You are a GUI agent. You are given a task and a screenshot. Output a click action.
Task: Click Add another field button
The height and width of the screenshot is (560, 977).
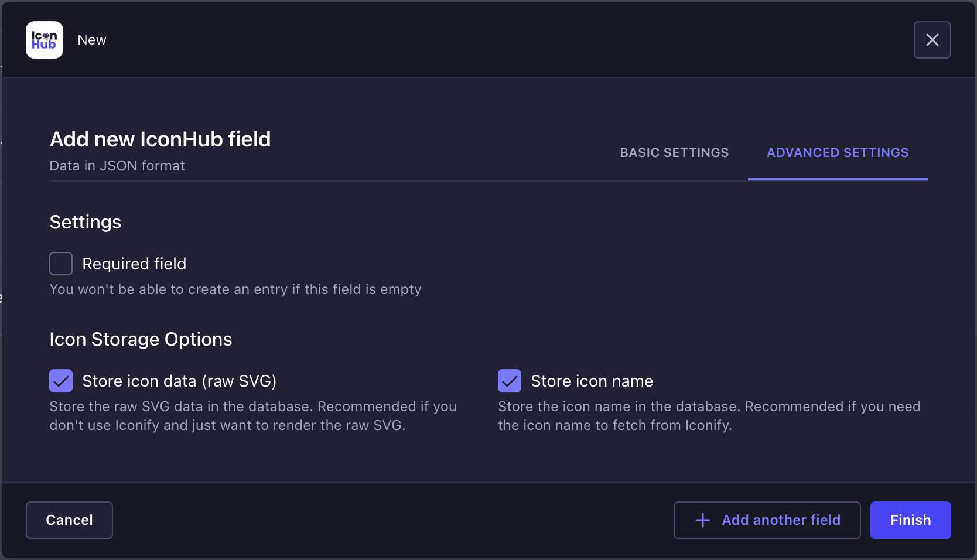[767, 520]
